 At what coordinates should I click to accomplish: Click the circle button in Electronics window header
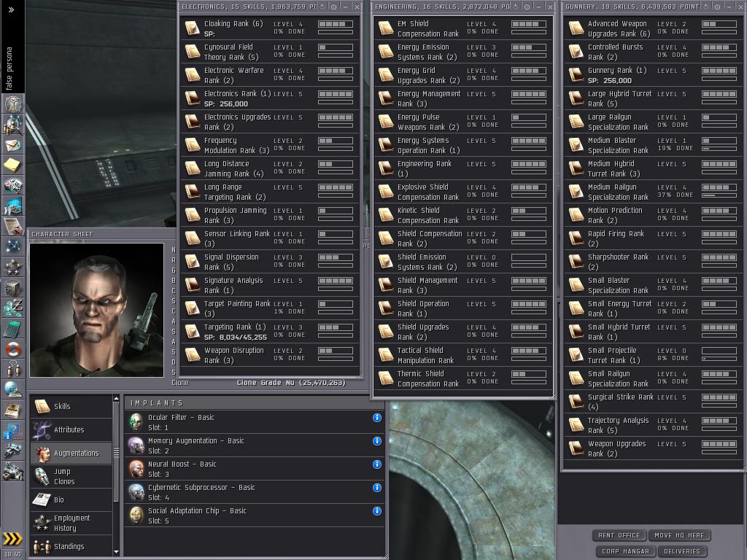coord(334,7)
